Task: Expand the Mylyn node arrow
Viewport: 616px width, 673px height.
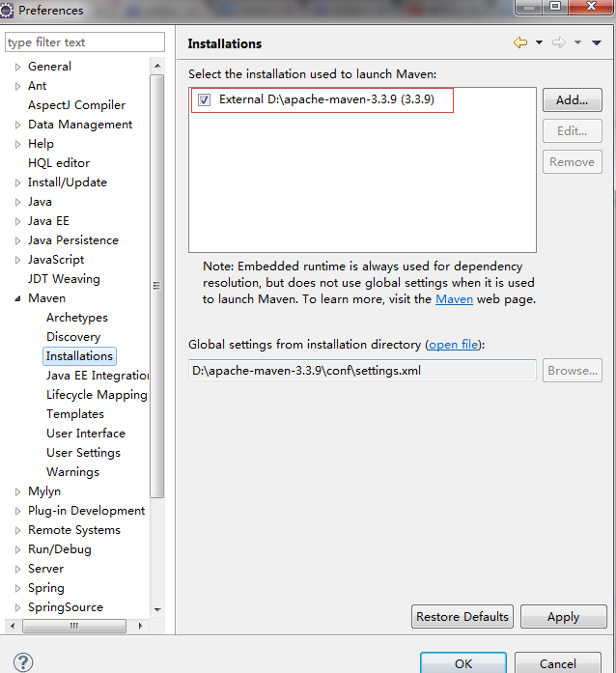Action: [x=17, y=491]
